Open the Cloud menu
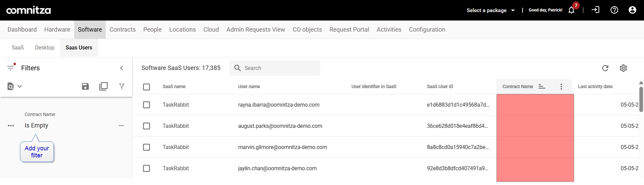 [x=211, y=30]
